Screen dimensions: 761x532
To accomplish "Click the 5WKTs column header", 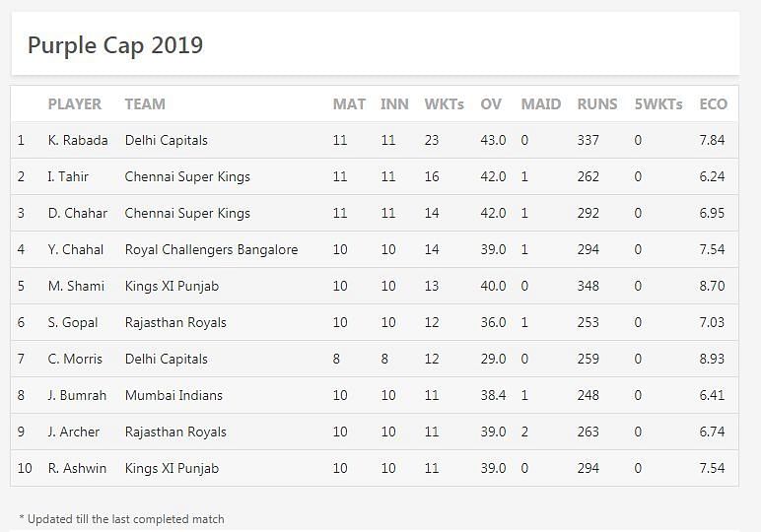I will (x=658, y=103).
